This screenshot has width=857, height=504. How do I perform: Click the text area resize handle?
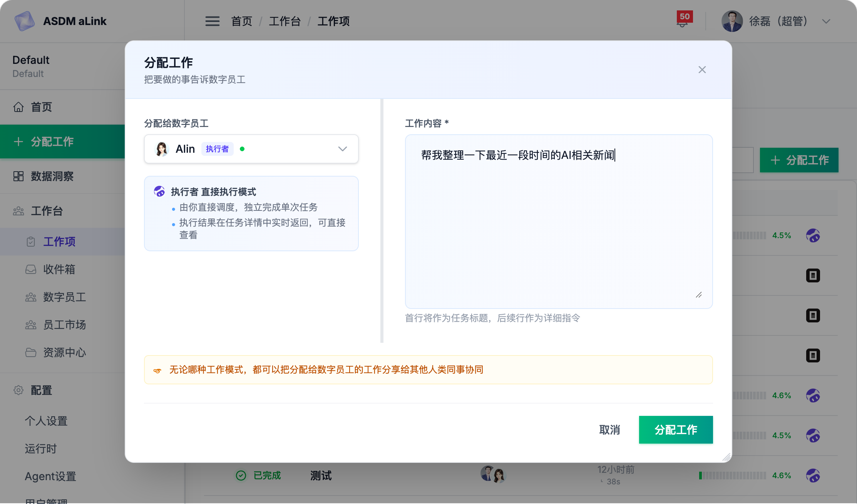pos(699,295)
